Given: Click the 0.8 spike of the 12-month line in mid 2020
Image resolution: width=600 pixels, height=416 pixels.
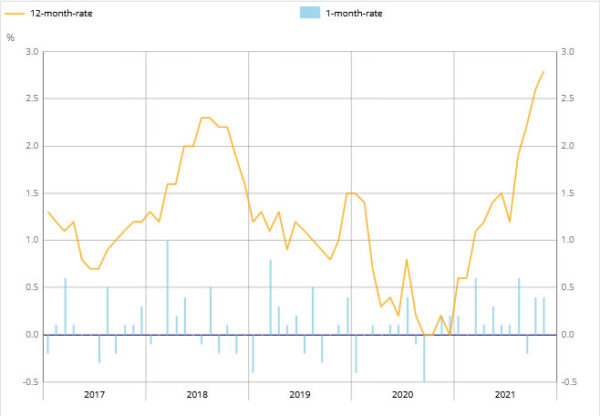Looking at the screenshot, I should tap(407, 259).
